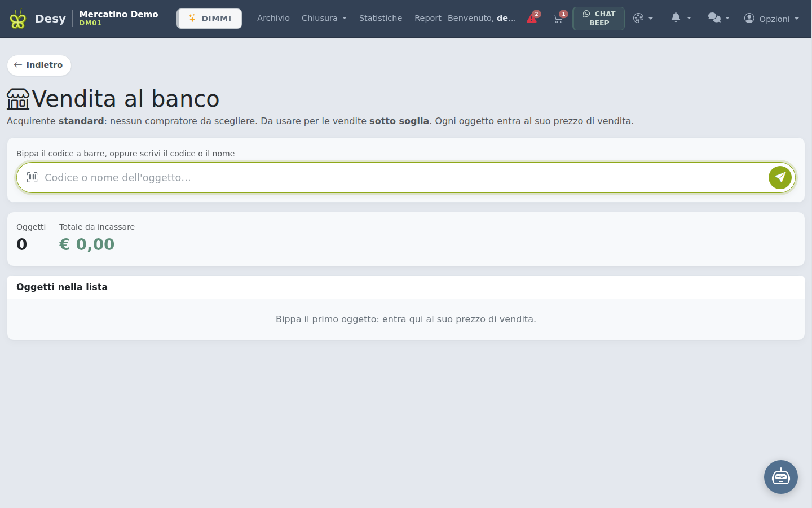Open the bell notifications dropdown

click(x=681, y=18)
